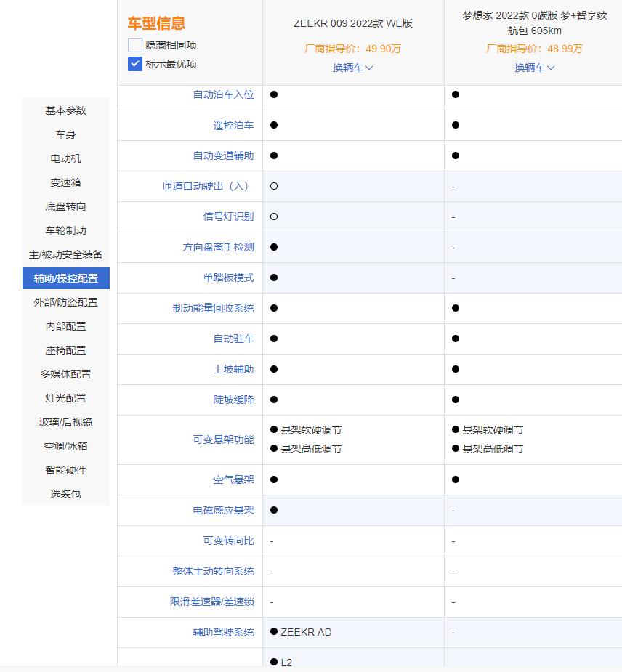Click 梦想家 2022款 car title
The image size is (622, 672).
535,23
